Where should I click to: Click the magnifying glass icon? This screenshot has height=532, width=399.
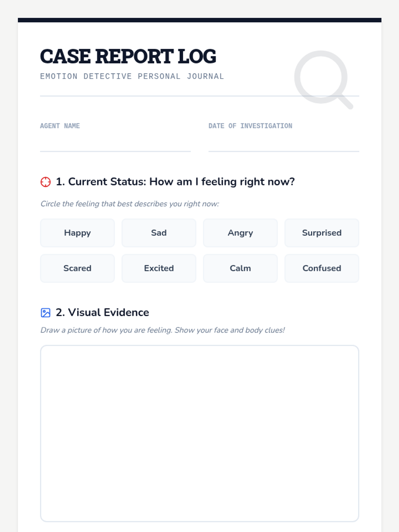[x=322, y=78]
